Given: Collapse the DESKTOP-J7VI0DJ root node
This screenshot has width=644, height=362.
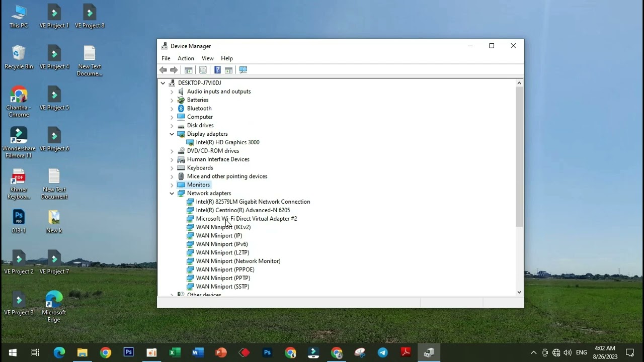Looking at the screenshot, I should pyautogui.click(x=163, y=83).
